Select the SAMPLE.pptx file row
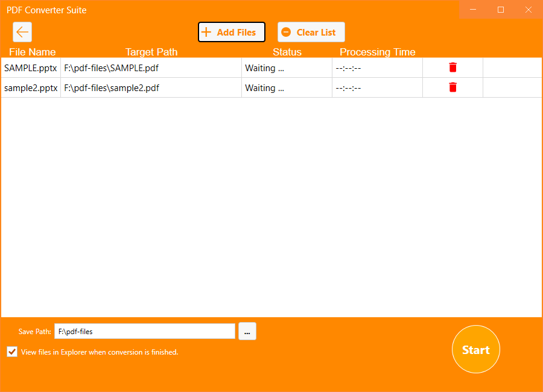The image size is (543, 392). (30, 68)
